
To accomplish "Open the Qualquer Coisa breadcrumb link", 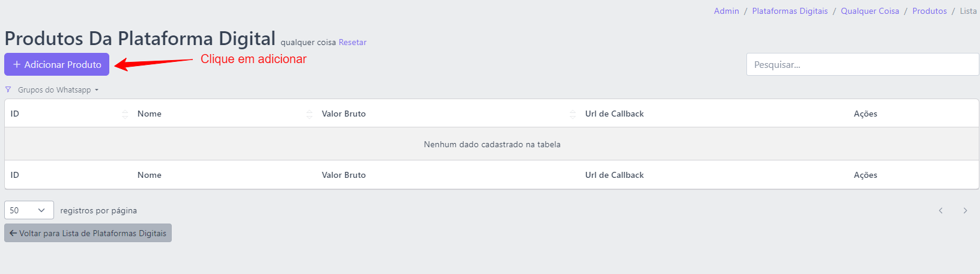I will 870,11.
